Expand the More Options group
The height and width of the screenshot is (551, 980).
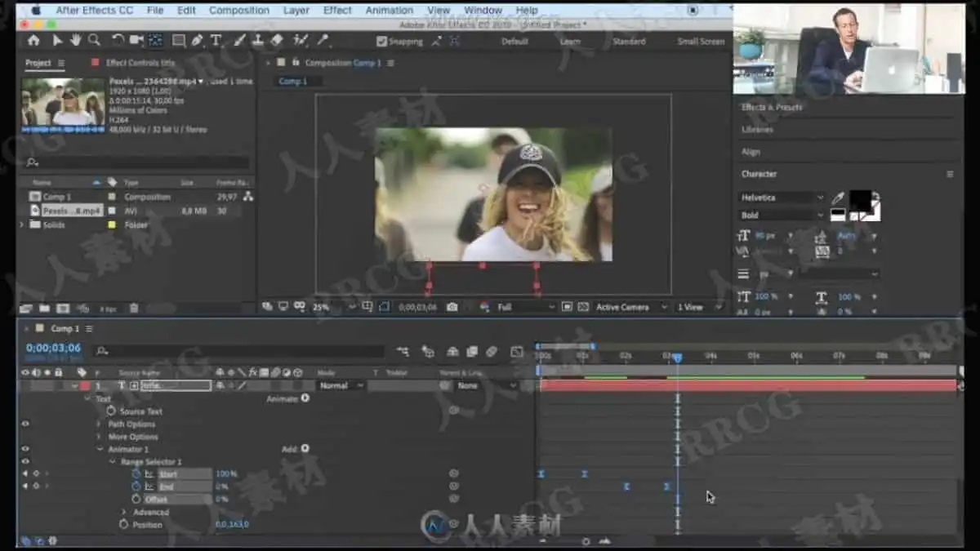pos(100,437)
